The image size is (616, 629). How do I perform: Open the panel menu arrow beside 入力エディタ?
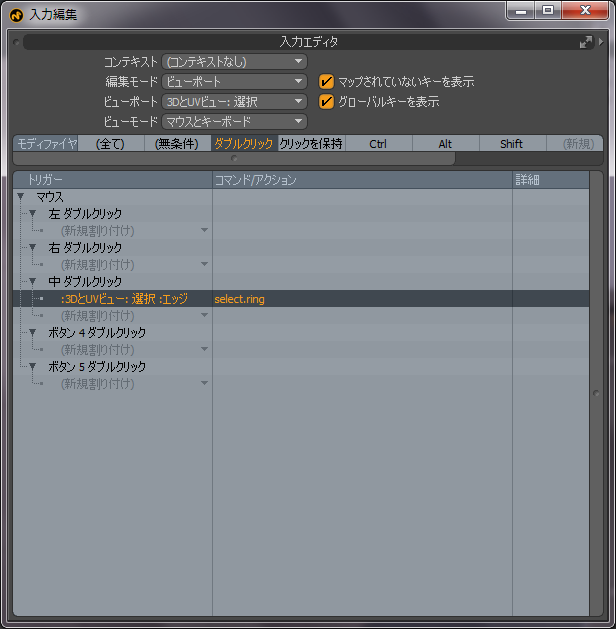pyautogui.click(x=600, y=42)
